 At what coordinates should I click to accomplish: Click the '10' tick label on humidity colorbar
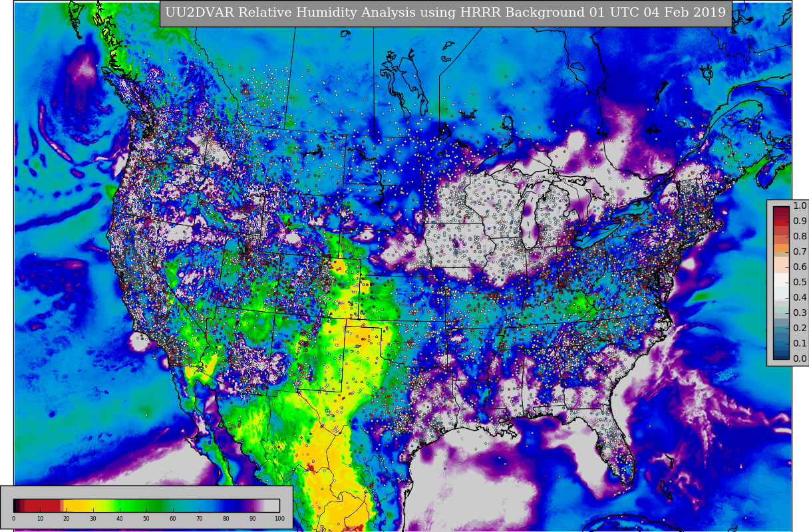[x=40, y=519]
